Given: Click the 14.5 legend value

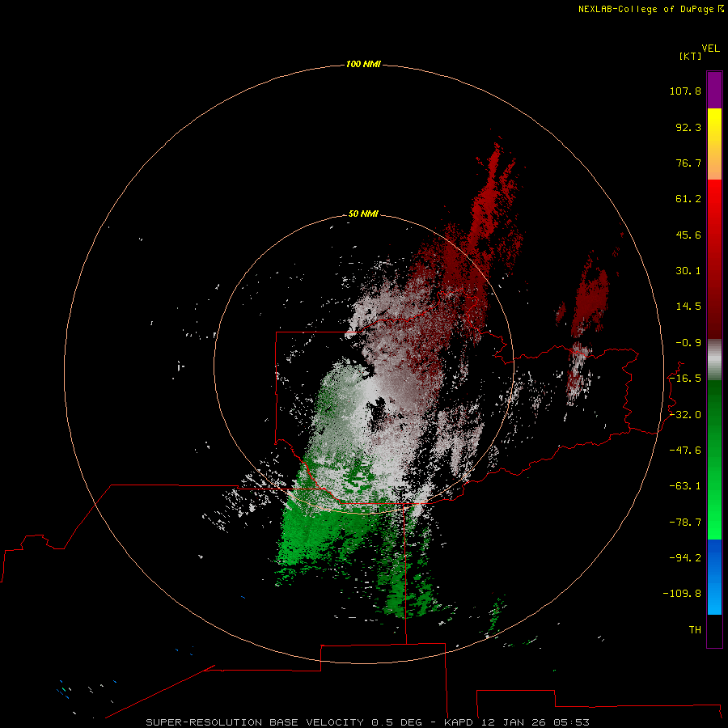Looking at the screenshot, I should pyautogui.click(x=688, y=307).
